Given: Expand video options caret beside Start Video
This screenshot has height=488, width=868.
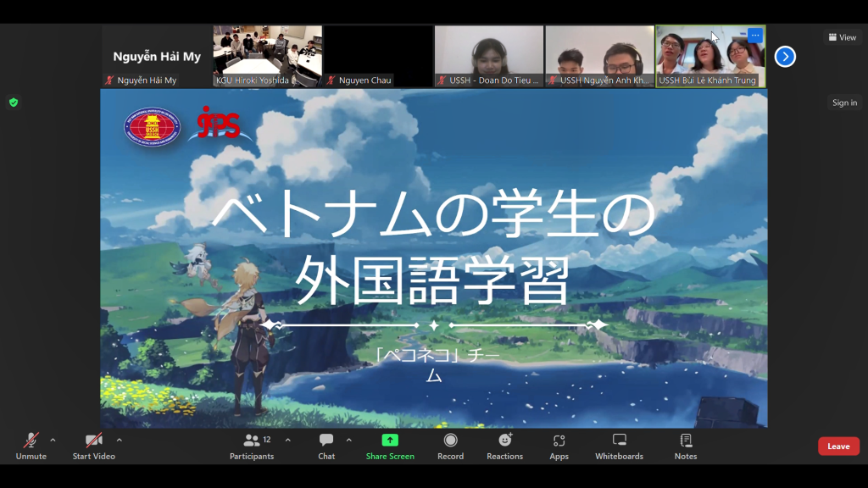Looking at the screenshot, I should point(119,441).
